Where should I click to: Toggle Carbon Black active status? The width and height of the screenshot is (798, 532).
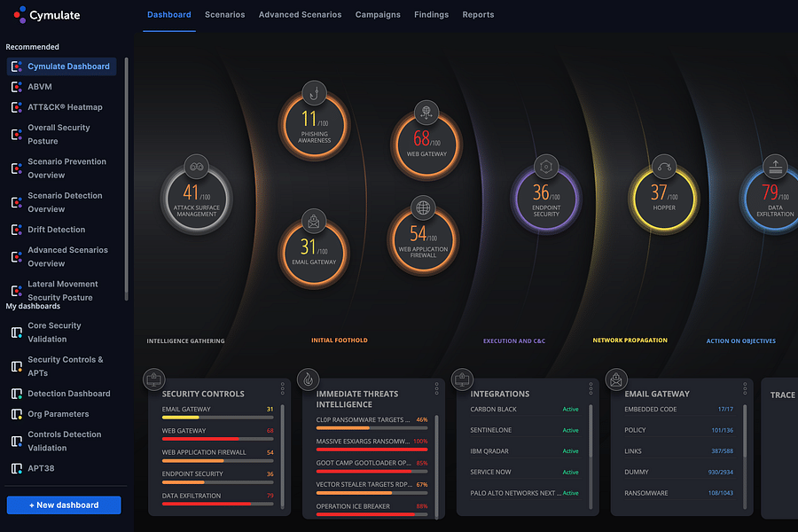click(x=571, y=409)
